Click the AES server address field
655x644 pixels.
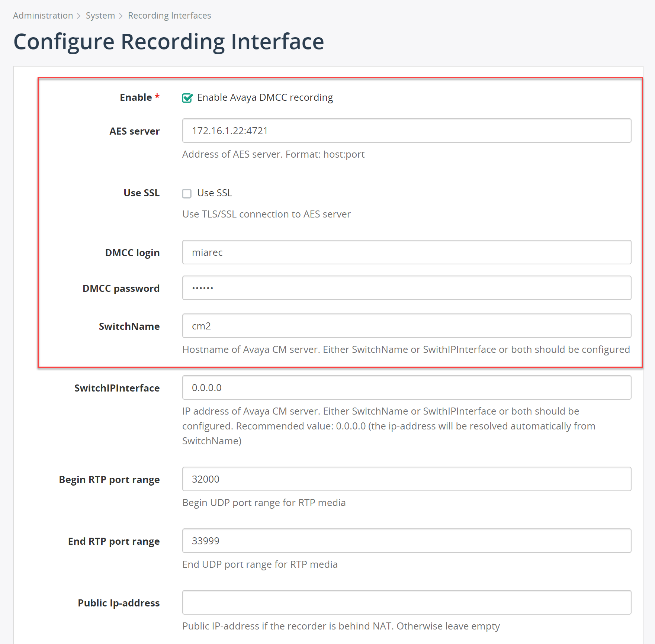(x=407, y=131)
